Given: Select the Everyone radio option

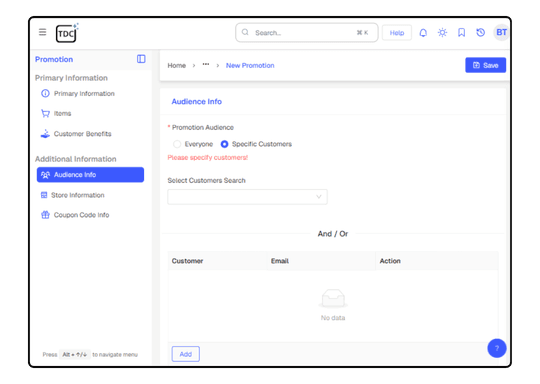Looking at the screenshot, I should tap(177, 144).
